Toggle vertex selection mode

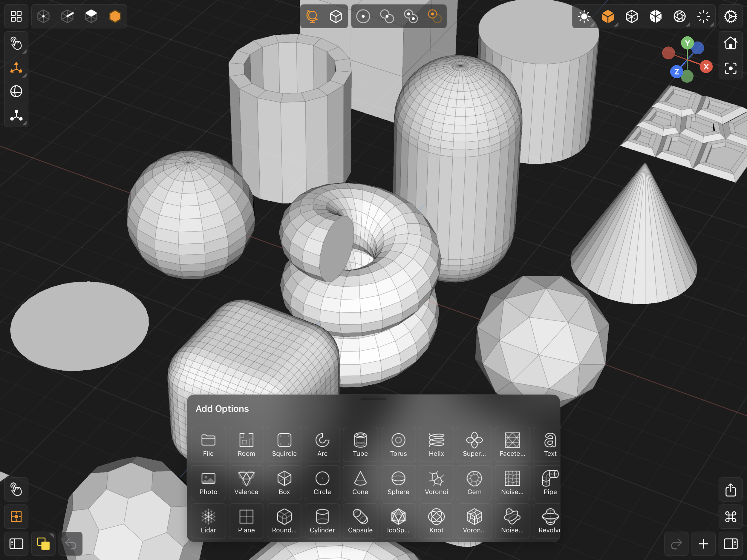43,16
